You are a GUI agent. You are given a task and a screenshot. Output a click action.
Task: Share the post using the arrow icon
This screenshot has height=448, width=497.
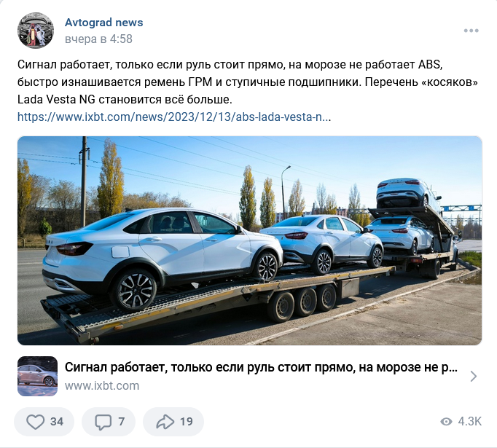(165, 422)
